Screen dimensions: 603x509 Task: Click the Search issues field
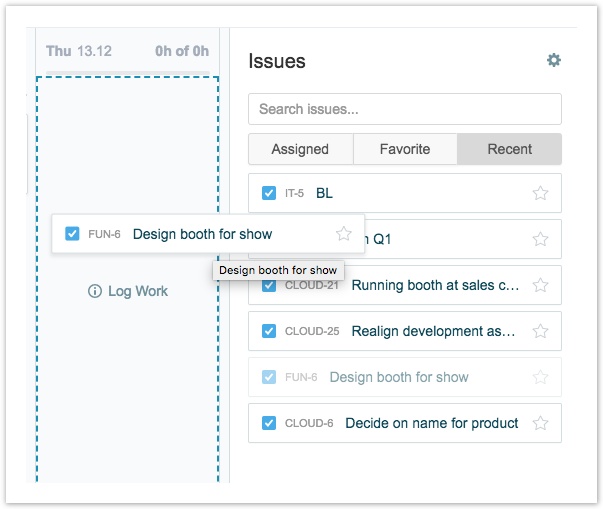coord(404,109)
